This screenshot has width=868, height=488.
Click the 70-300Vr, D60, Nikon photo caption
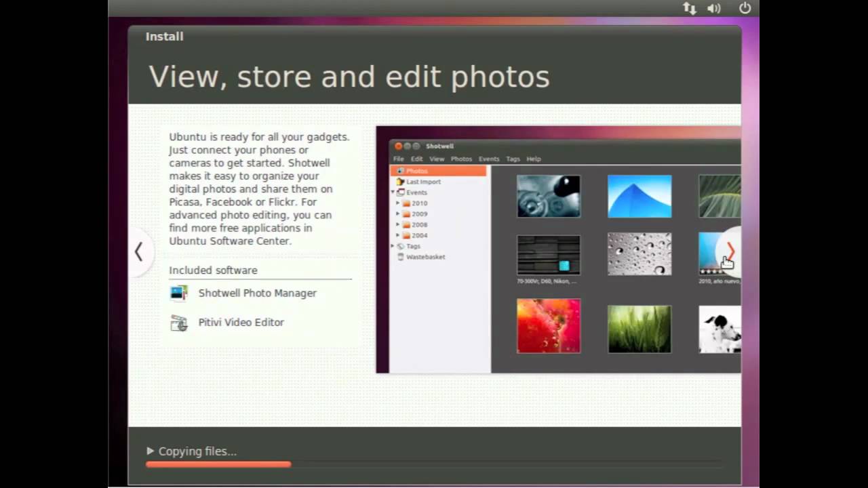pyautogui.click(x=547, y=281)
